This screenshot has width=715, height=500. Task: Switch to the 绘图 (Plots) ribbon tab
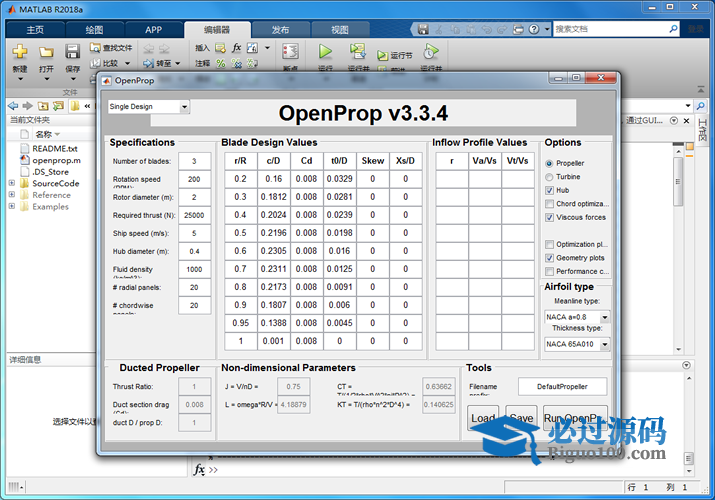click(x=95, y=30)
